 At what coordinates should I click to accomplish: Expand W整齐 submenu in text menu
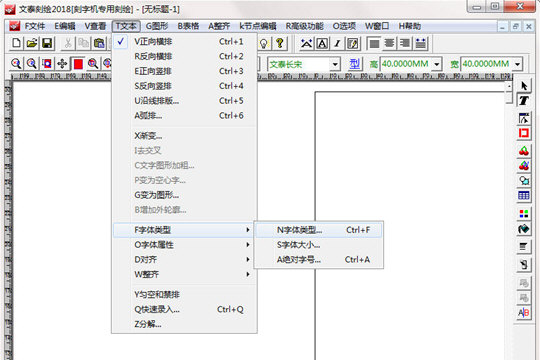pos(185,275)
